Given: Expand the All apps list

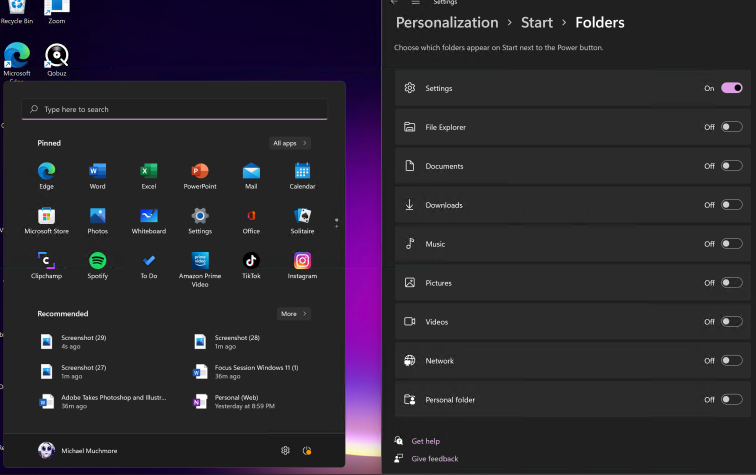Looking at the screenshot, I should pyautogui.click(x=290, y=143).
